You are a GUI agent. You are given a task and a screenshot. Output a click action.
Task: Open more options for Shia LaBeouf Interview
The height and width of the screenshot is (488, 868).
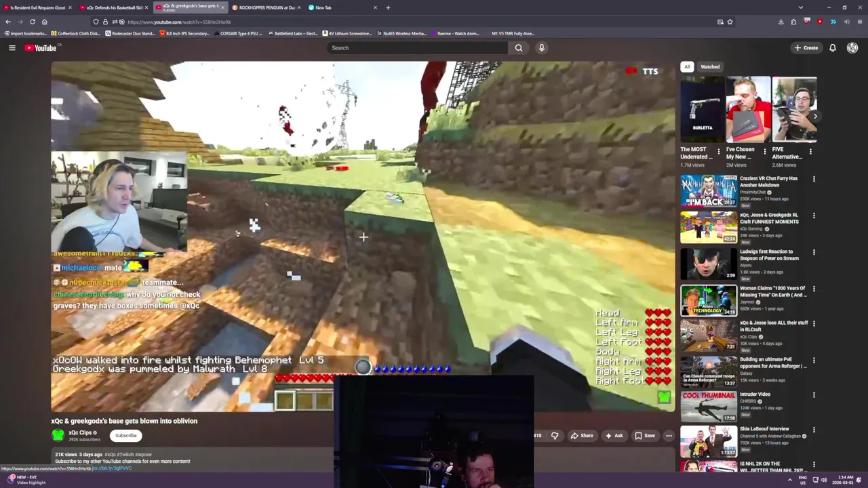coord(814,430)
